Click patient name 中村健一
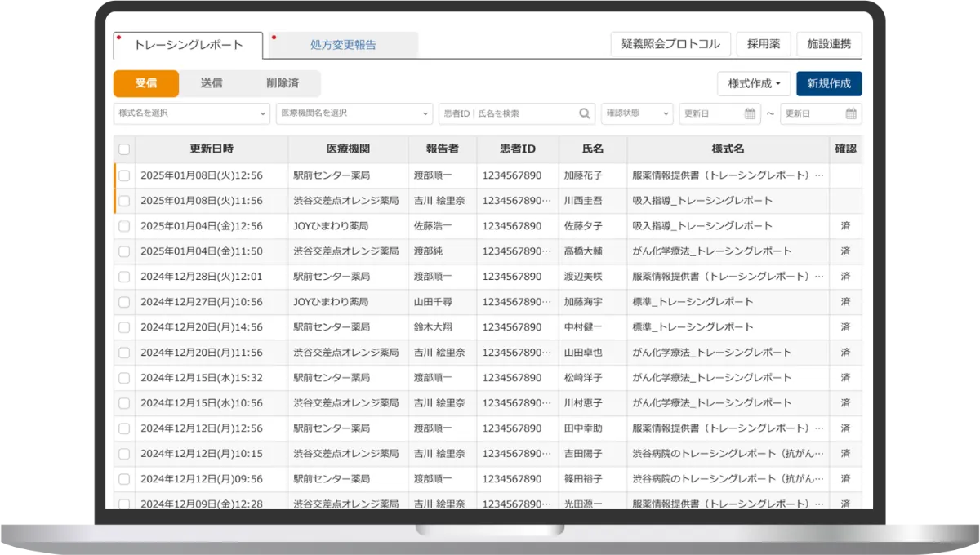 coord(583,327)
